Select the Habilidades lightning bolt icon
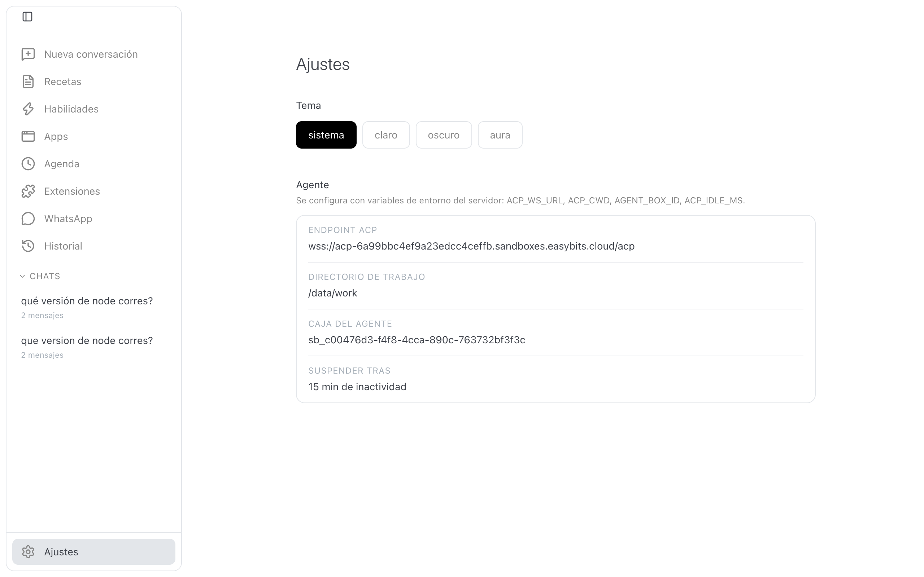This screenshot has width=924, height=577. [x=28, y=109]
